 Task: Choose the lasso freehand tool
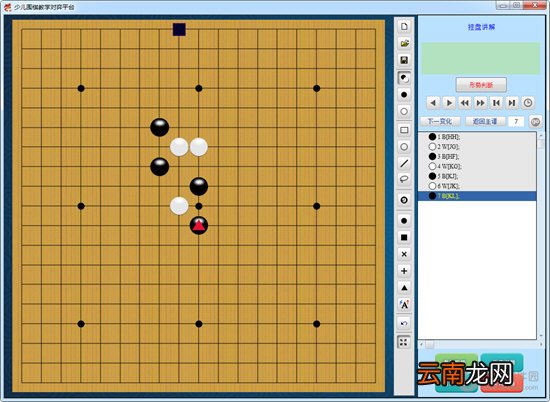404,179
